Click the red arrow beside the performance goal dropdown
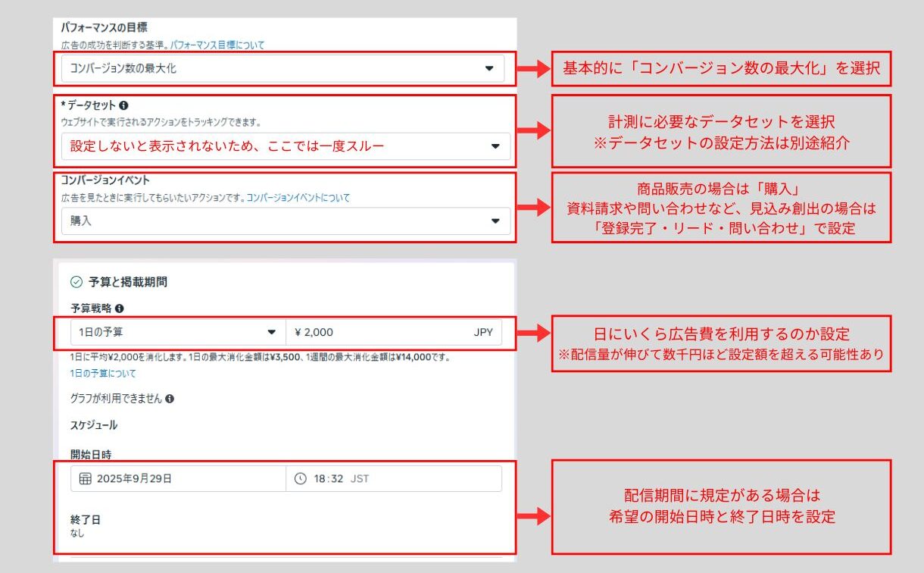The width and height of the screenshot is (924, 573). 533,69
